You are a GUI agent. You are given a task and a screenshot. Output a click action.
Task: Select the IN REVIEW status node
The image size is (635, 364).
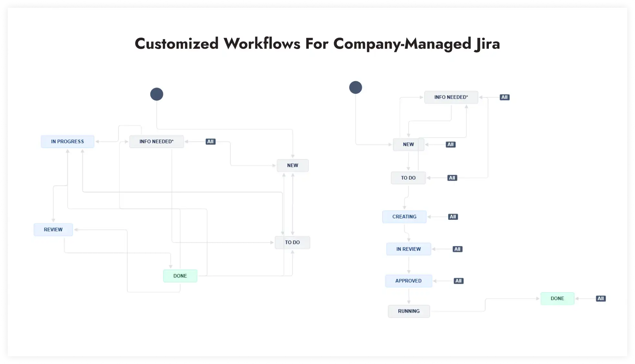pos(408,249)
